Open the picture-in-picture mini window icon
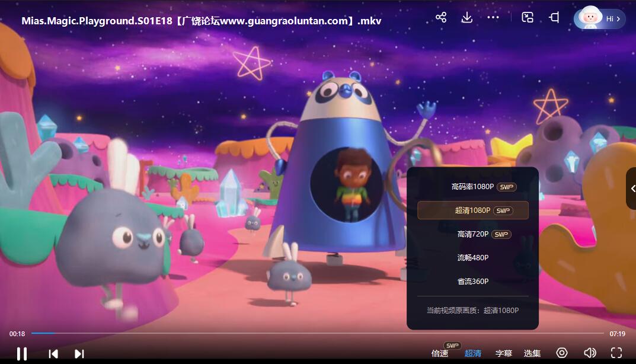The image size is (636, 364). point(528,17)
